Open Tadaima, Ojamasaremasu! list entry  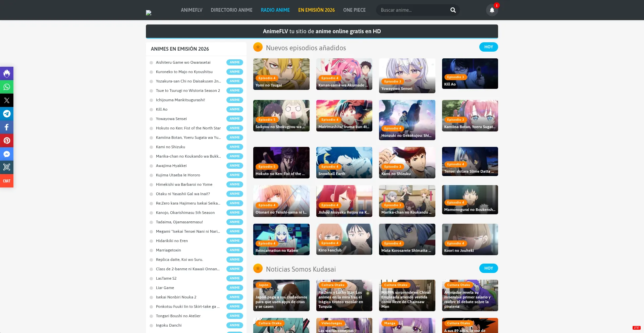[x=179, y=222]
